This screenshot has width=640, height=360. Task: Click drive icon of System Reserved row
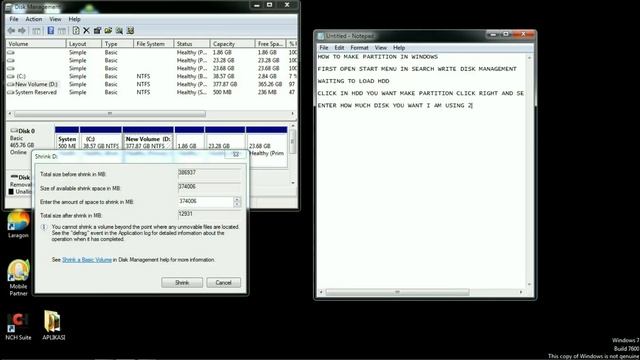[11, 93]
